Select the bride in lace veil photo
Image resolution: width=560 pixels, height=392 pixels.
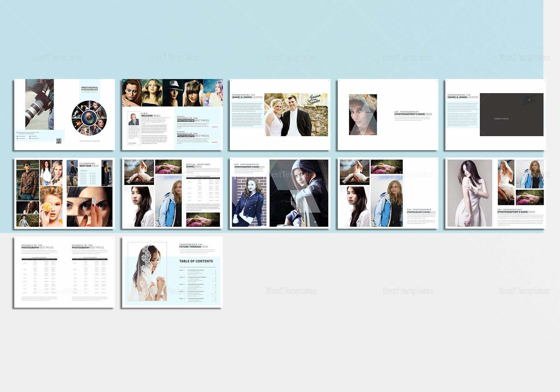(148, 272)
